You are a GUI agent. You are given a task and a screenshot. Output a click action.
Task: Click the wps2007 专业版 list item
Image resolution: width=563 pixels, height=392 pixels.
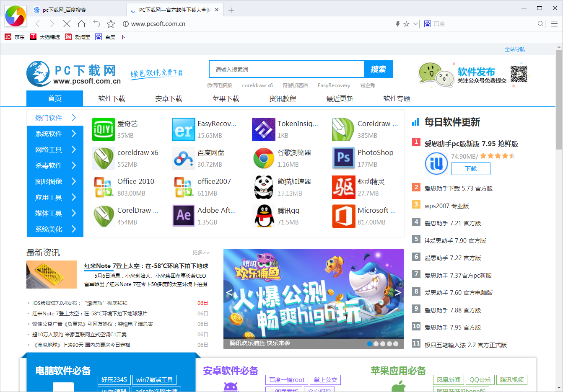tap(446, 206)
